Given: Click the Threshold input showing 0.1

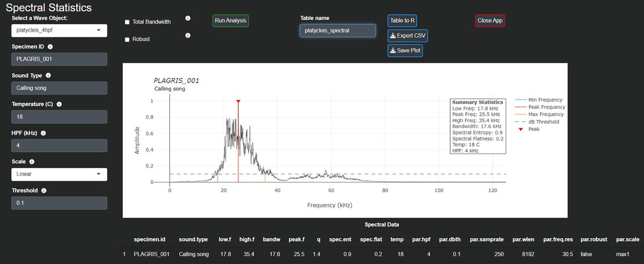Looking at the screenshot, I should click(x=59, y=203).
